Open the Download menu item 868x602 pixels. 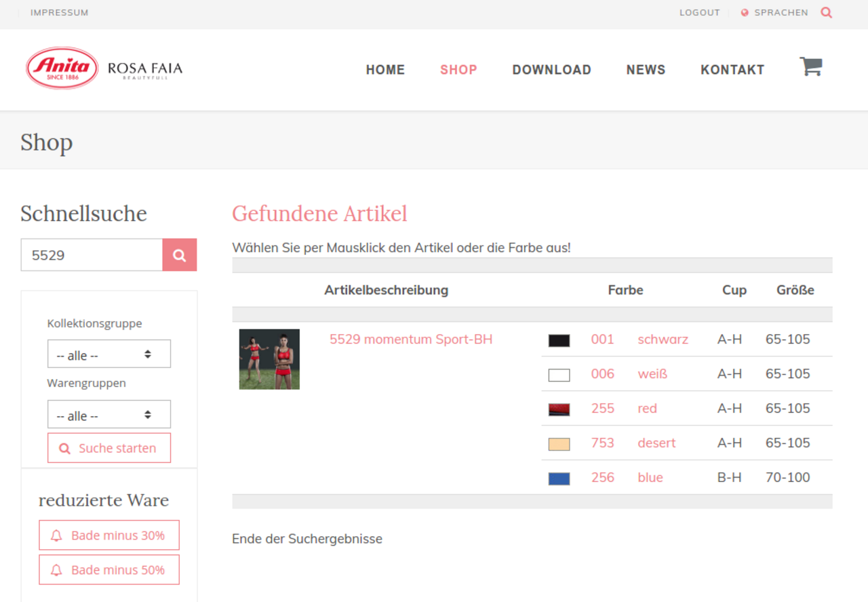tap(551, 70)
